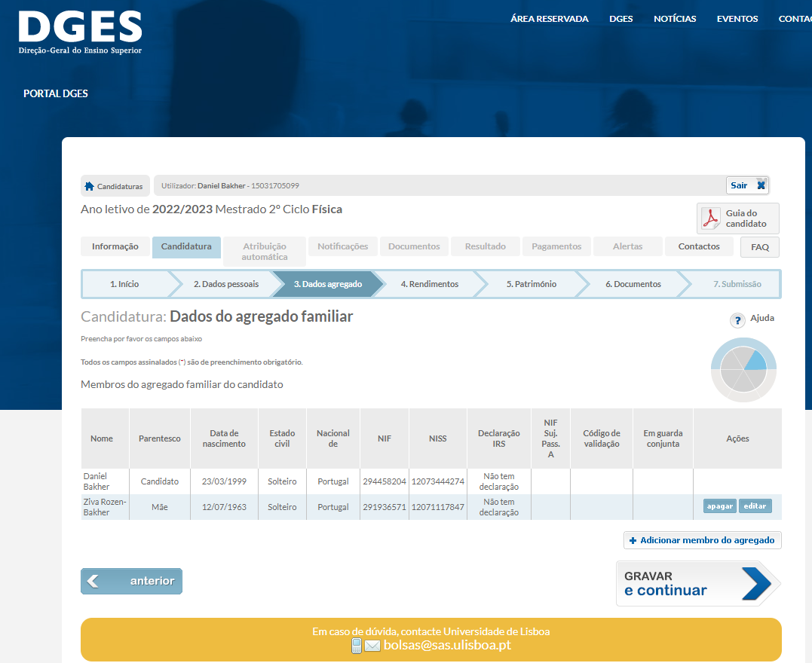Go to step 7. Submissão
The image size is (812, 663).
click(737, 284)
